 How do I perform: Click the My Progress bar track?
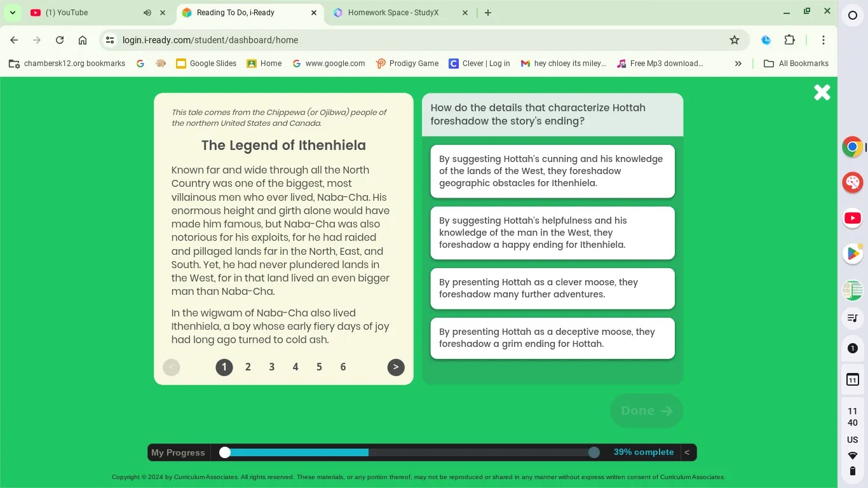click(409, 452)
